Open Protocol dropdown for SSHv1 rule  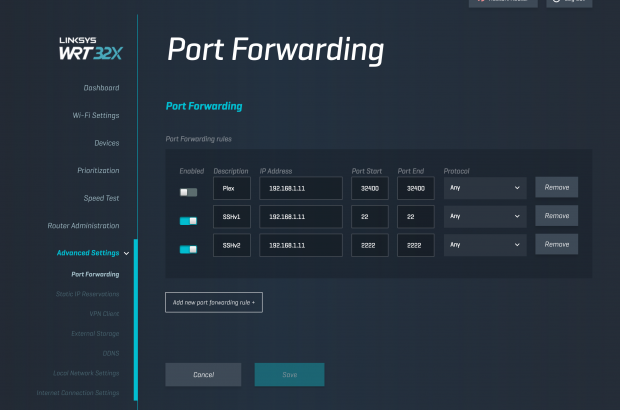pyautogui.click(x=484, y=216)
